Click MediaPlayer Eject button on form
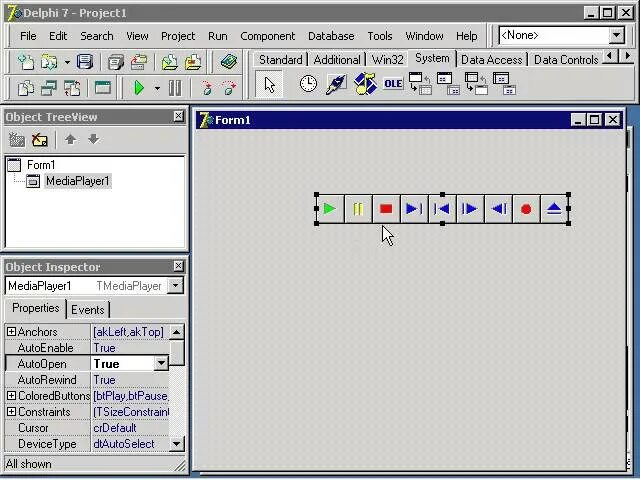Screen dimensions: 640x480 (554, 209)
